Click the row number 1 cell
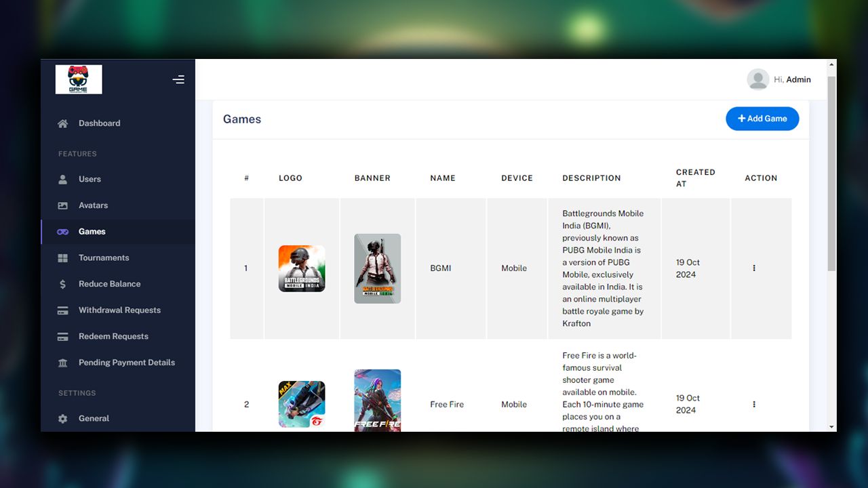The image size is (868, 488). click(246, 268)
